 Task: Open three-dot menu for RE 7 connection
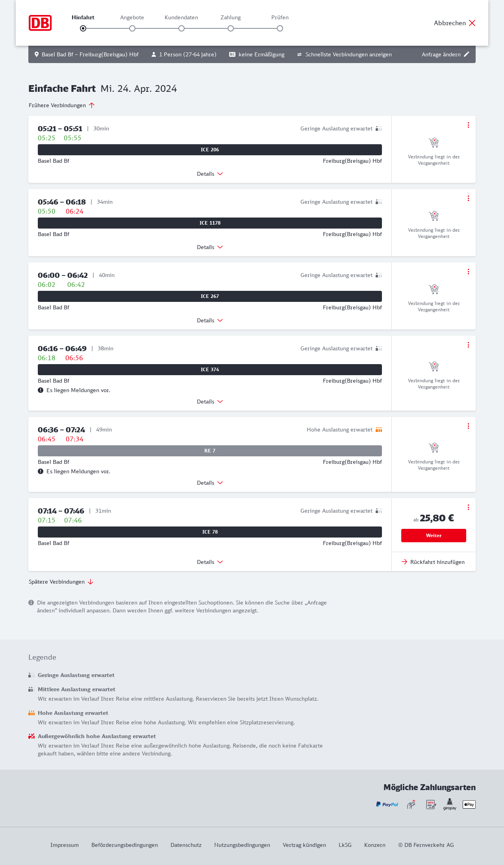(x=468, y=426)
